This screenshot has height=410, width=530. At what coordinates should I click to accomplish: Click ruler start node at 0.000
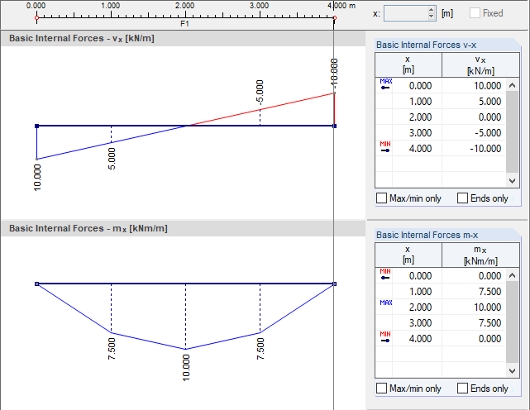[x=37, y=18]
